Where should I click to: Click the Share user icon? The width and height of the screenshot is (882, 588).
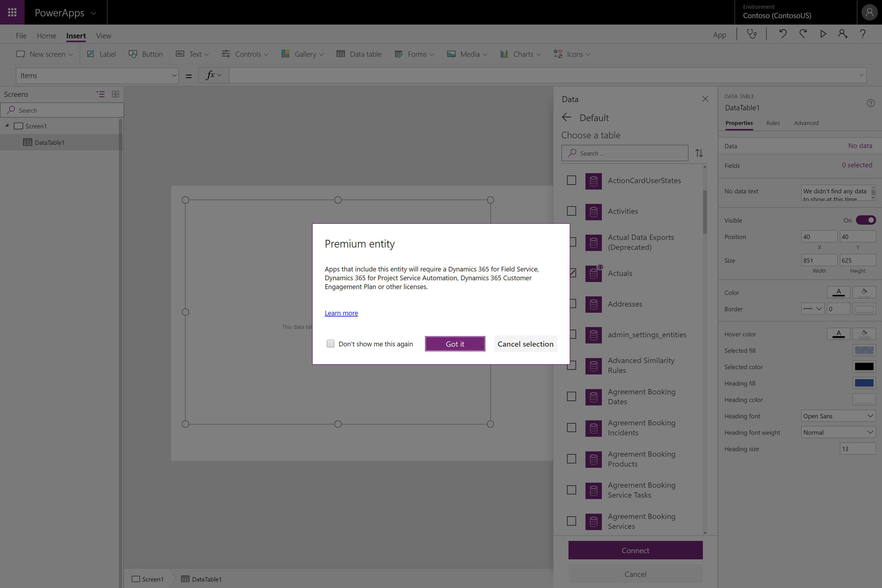tap(843, 34)
